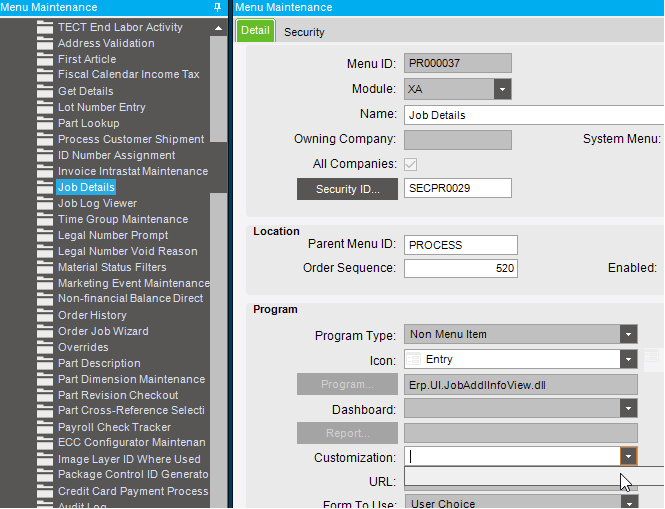Click the icon next to Lot Number Entry
This screenshot has height=509, width=665.
[45, 108]
